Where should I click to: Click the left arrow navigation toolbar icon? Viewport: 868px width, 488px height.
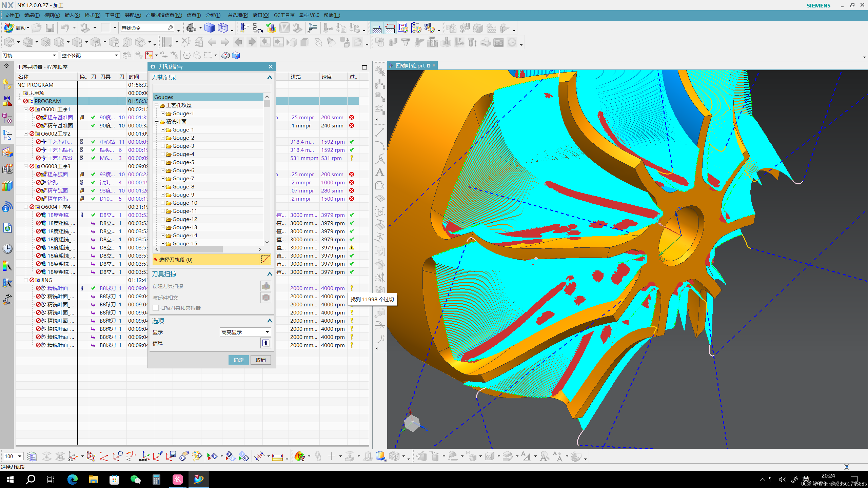coord(212,42)
